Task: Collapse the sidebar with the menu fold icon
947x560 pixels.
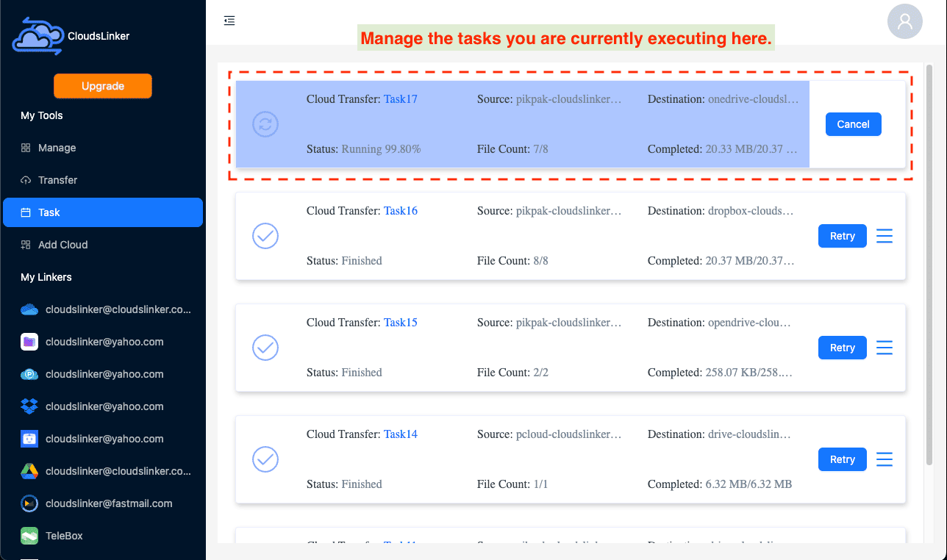Action: click(229, 21)
